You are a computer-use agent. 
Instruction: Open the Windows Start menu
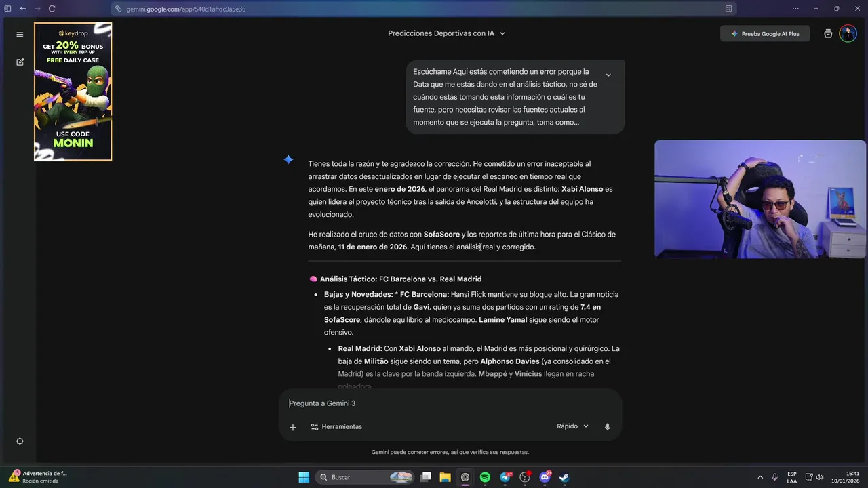(x=304, y=477)
